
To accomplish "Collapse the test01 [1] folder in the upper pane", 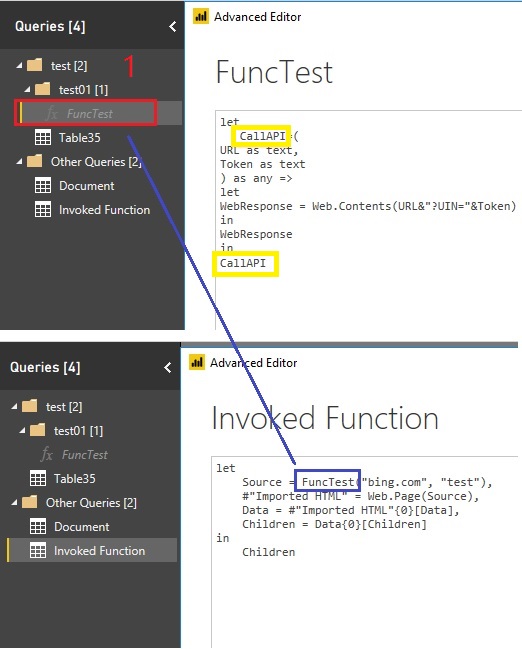I will point(27,89).
